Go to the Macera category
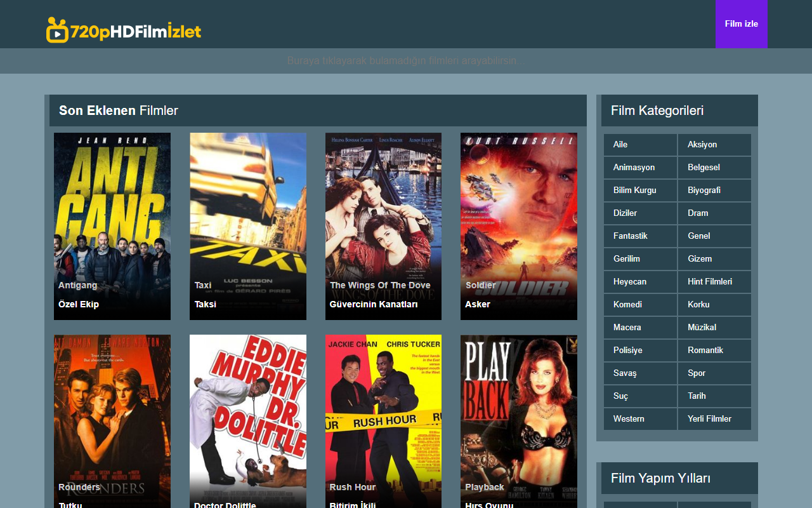This screenshot has height=508, width=812. click(640, 328)
